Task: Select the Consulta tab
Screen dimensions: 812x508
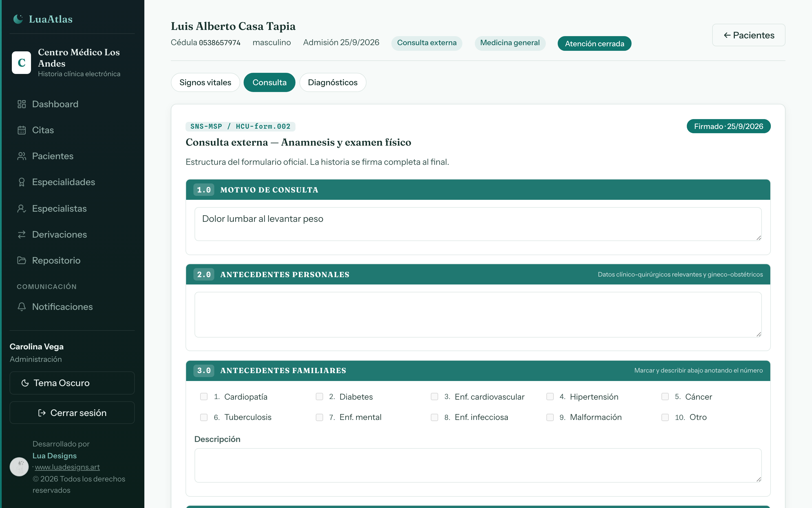Action: coord(270,82)
